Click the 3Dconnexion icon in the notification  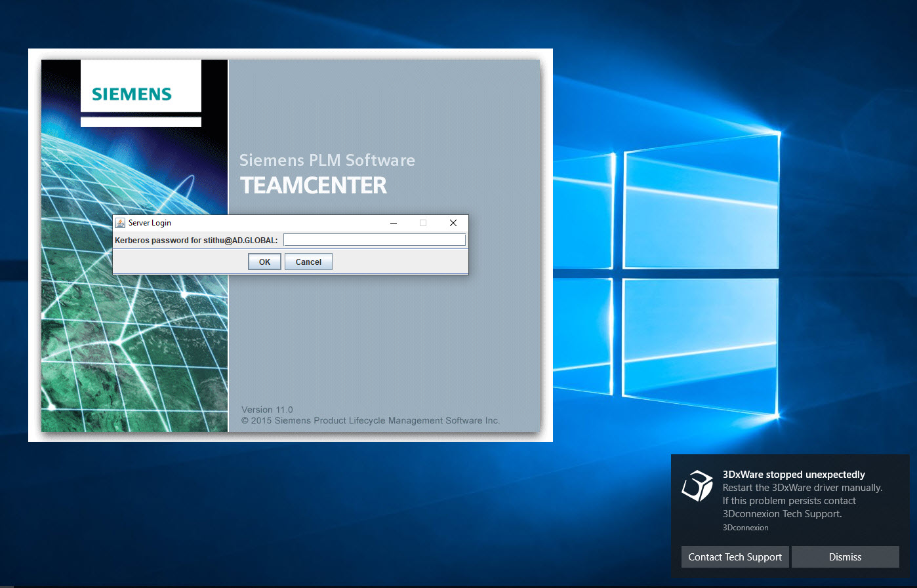tap(697, 486)
